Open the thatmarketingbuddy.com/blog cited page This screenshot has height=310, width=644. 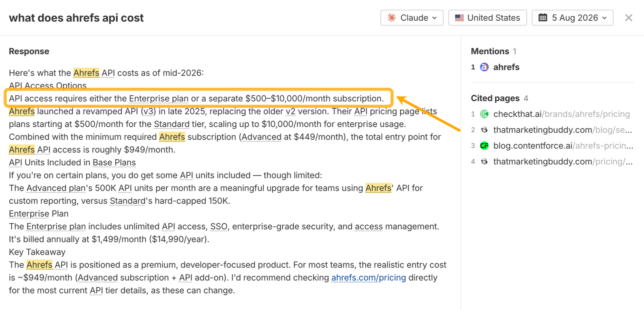pyautogui.click(x=563, y=130)
